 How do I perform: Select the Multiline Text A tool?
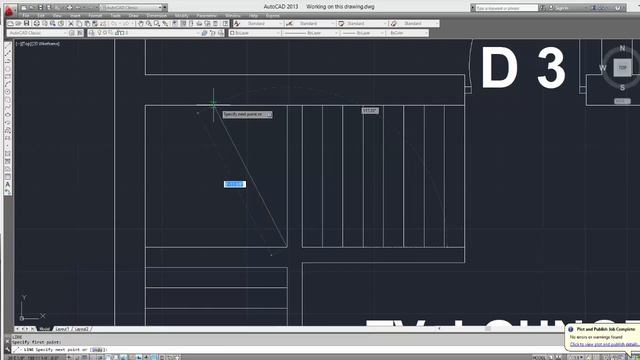7,185
